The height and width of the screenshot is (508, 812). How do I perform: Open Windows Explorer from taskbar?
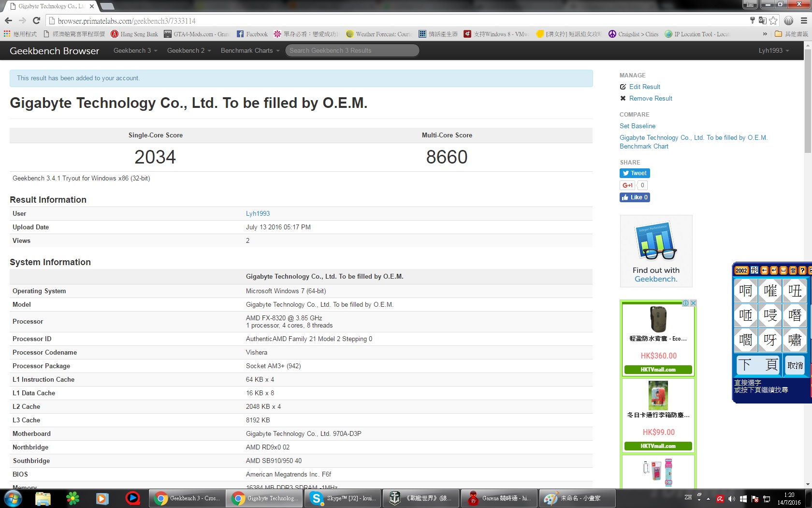[43, 498]
